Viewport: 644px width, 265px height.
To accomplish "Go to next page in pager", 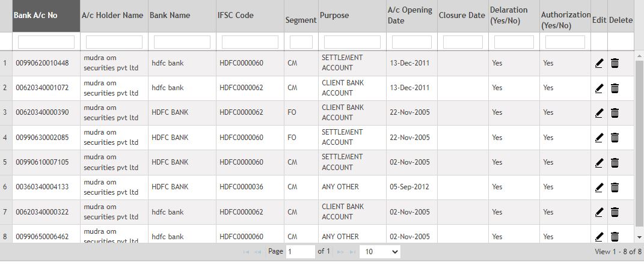I will coord(340,252).
